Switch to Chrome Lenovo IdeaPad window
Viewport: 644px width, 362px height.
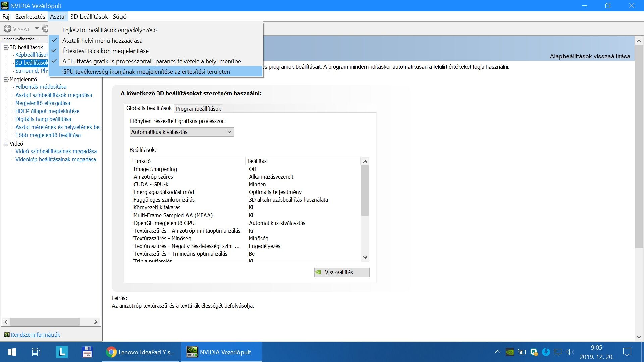pyautogui.click(x=141, y=352)
